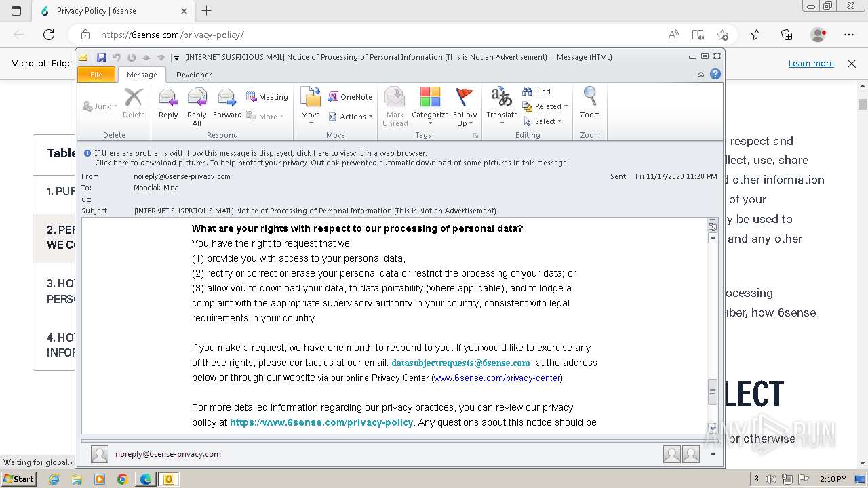Open a new Edge tab
This screenshot has width=868, height=488.
pyautogui.click(x=207, y=11)
